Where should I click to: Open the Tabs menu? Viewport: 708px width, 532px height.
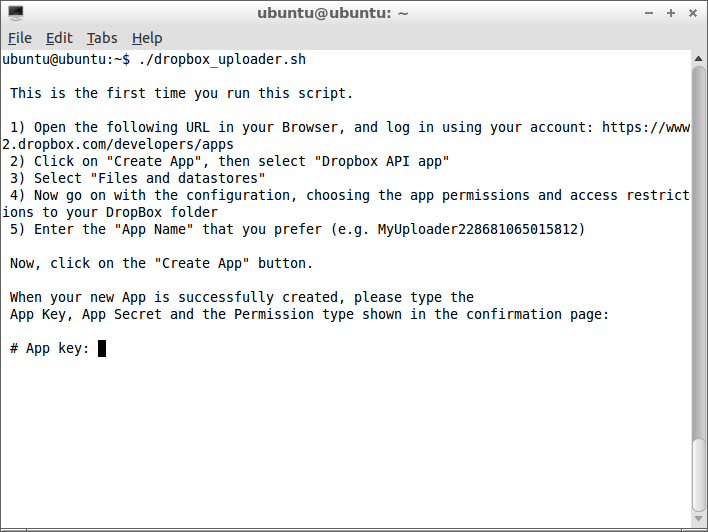102,38
